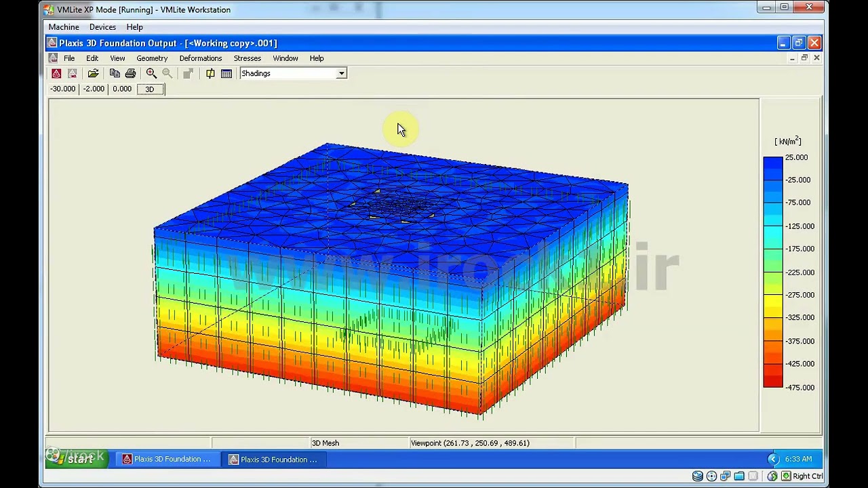The width and height of the screenshot is (868, 488).
Task: Click the second Plaxis program icon in toolbar
Action: [x=72, y=73]
